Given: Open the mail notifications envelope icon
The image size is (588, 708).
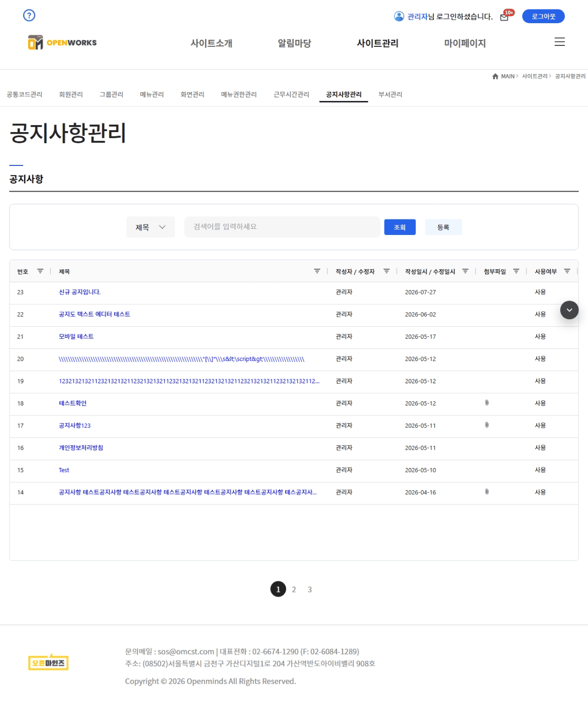Looking at the screenshot, I should pyautogui.click(x=504, y=17).
